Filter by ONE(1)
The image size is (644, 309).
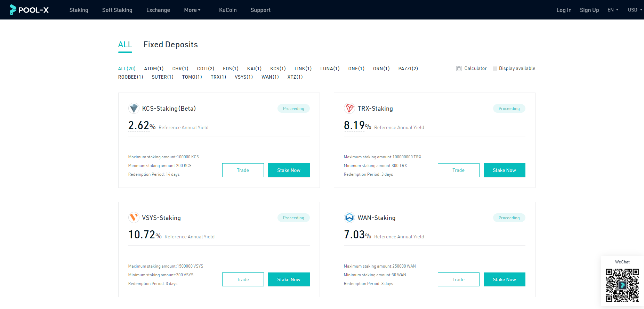(356, 69)
